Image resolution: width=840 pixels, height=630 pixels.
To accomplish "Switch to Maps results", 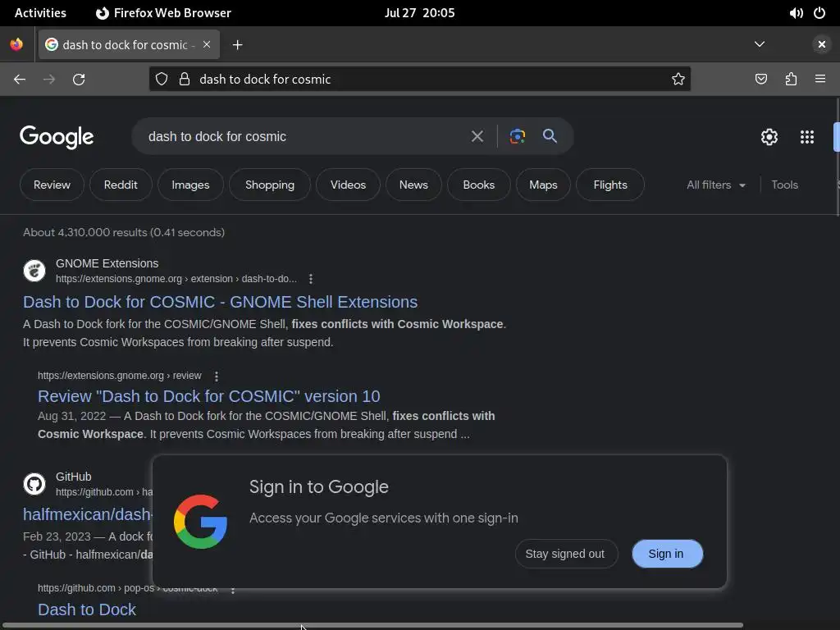I will point(543,185).
